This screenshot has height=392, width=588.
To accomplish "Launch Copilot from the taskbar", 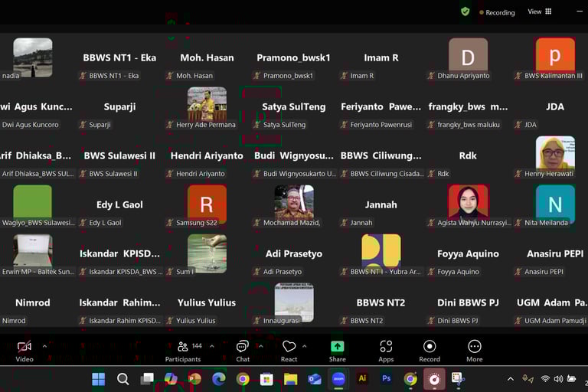I will pyautogui.click(x=171, y=379).
